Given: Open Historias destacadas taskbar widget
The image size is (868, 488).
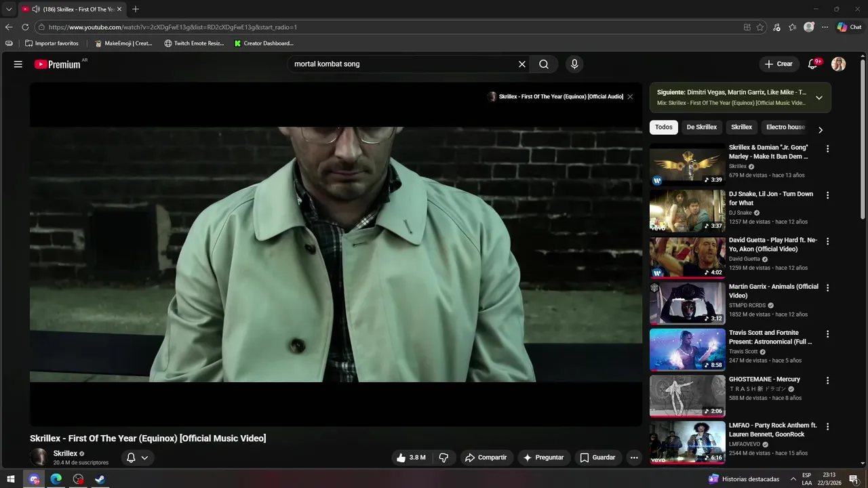Looking at the screenshot, I should click(x=744, y=479).
